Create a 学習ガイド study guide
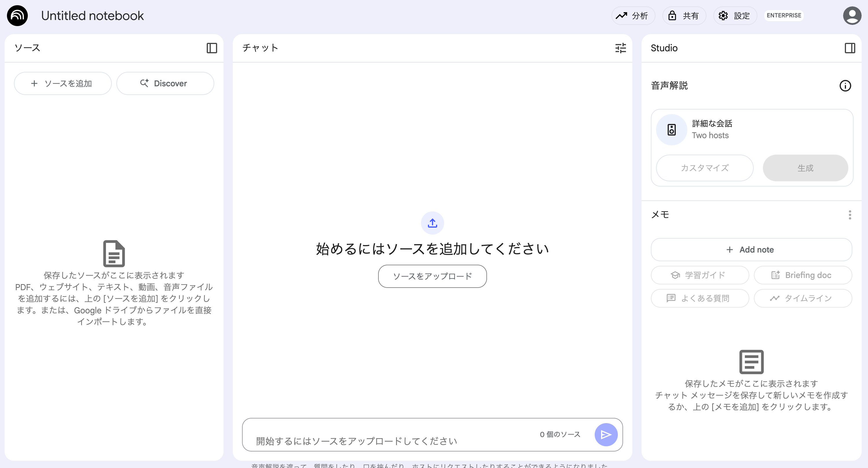Image resolution: width=868 pixels, height=468 pixels. (x=700, y=275)
